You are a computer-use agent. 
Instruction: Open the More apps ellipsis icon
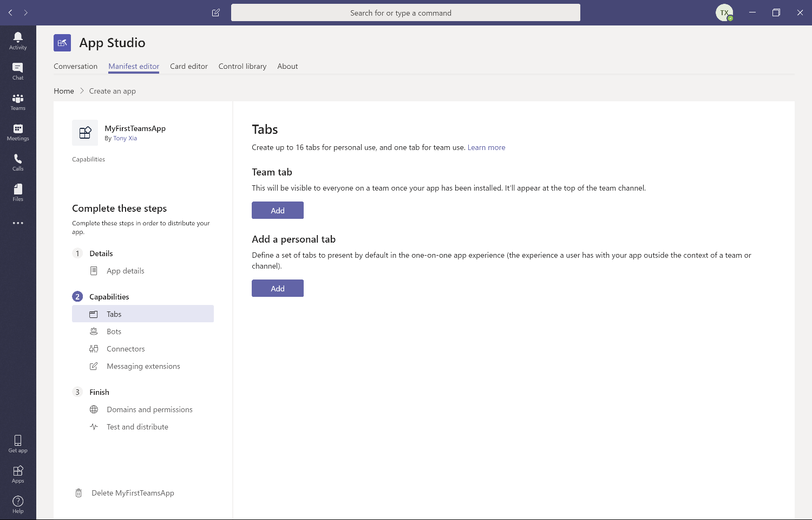click(x=18, y=223)
